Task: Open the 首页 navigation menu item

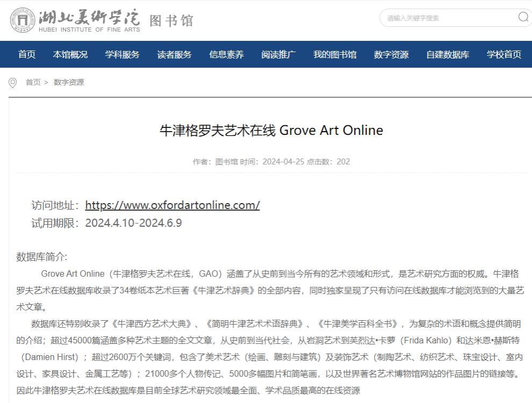Action: (27, 54)
